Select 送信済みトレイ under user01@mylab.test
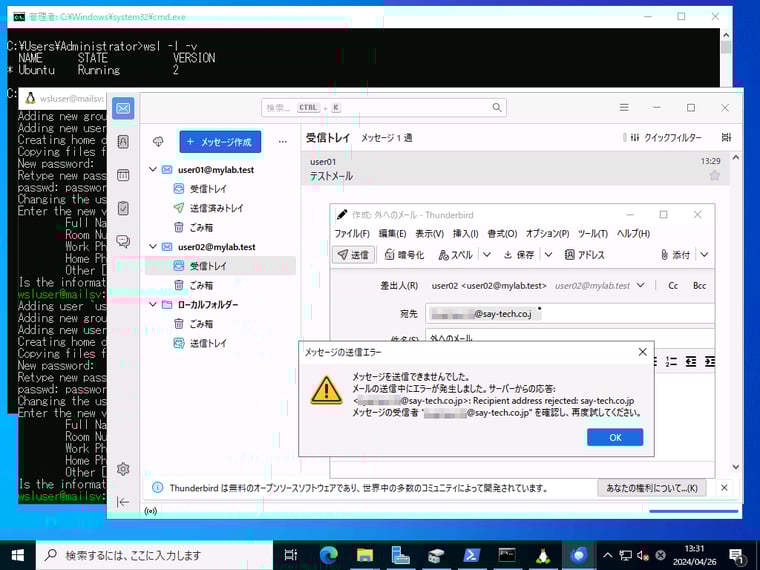Screen dimensions: 760x570 click(221, 208)
